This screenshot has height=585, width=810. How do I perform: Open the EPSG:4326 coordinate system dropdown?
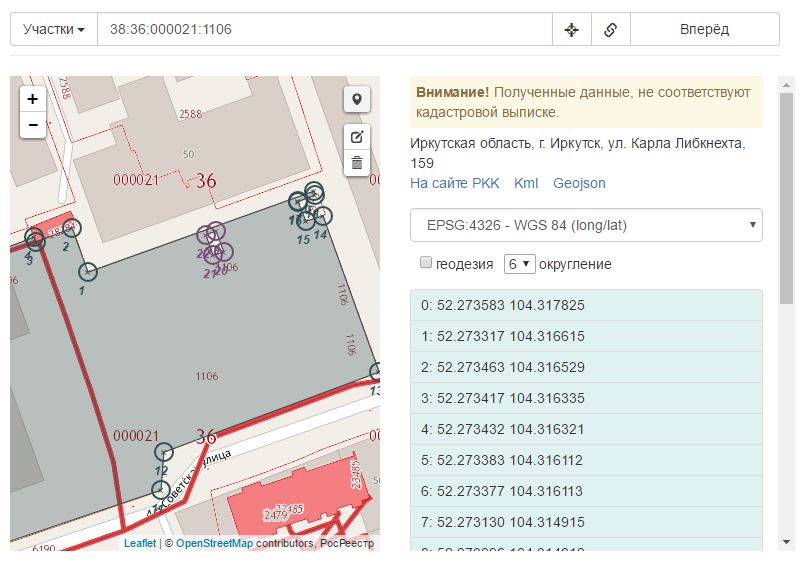(586, 225)
